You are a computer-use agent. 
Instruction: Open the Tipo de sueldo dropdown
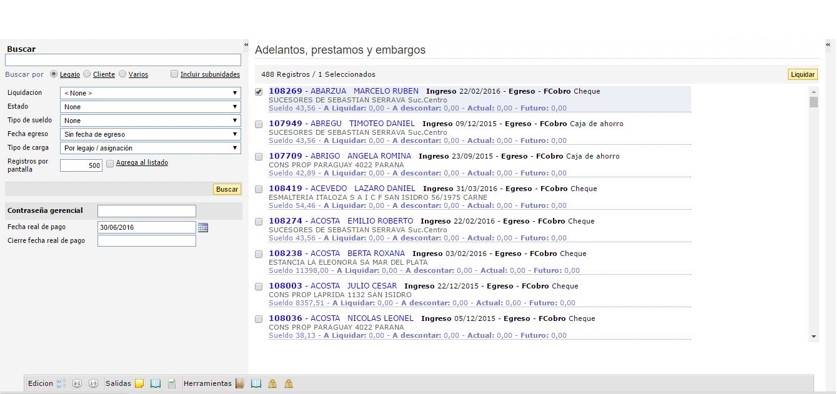click(150, 121)
